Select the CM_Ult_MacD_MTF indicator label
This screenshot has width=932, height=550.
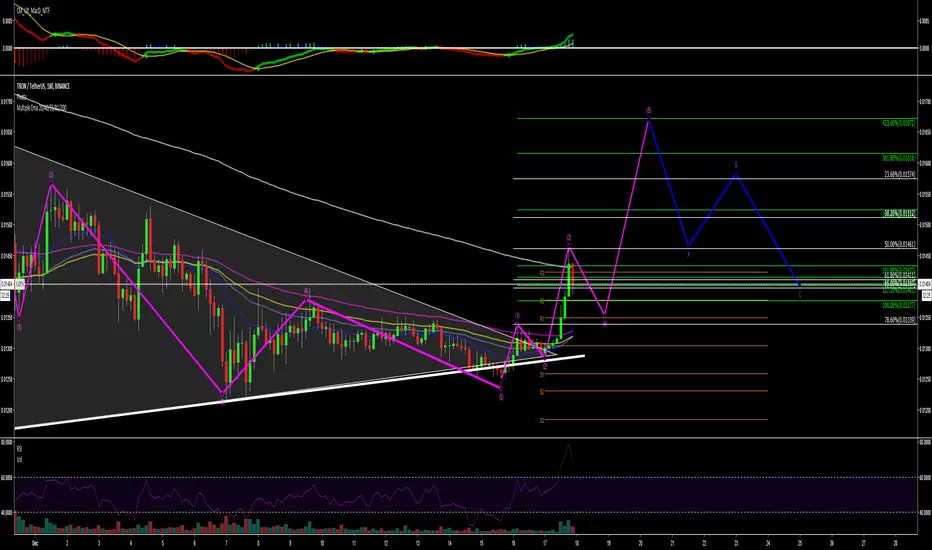pyautogui.click(x=33, y=11)
